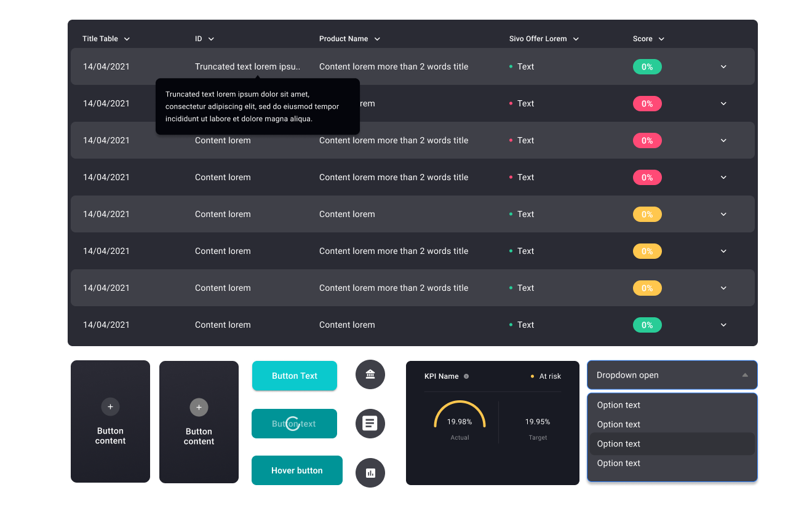Click the 19.98% Actual value

click(x=460, y=422)
